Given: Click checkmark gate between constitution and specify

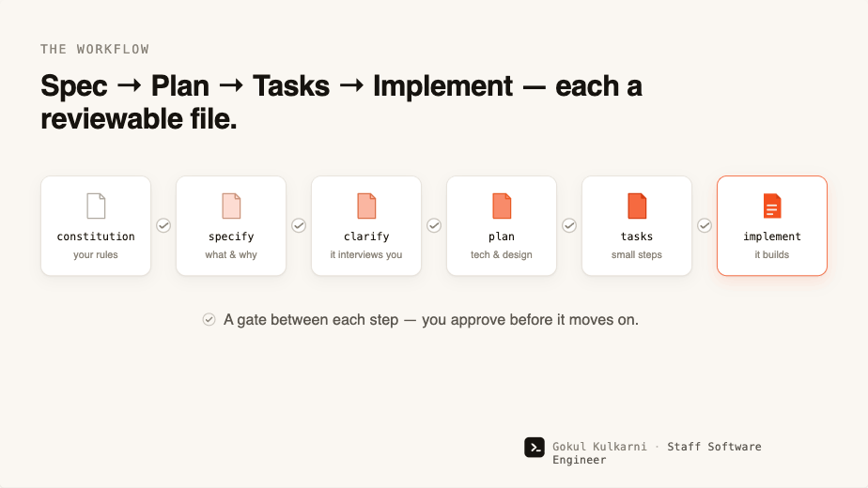Looking at the screenshot, I should (x=163, y=226).
